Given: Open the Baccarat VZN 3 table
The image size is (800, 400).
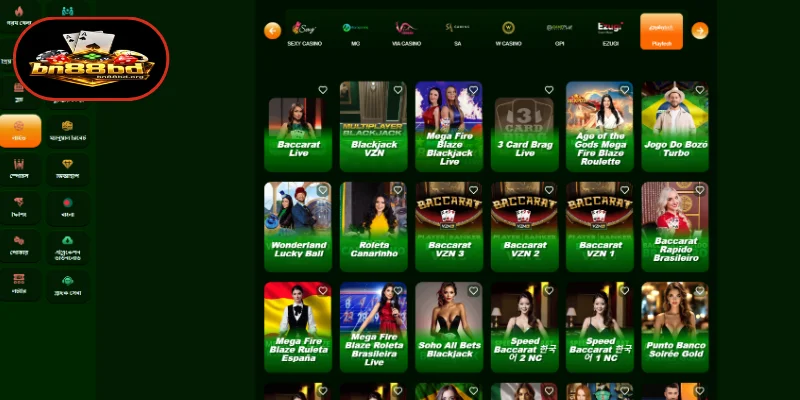Looking at the screenshot, I should click(449, 227).
